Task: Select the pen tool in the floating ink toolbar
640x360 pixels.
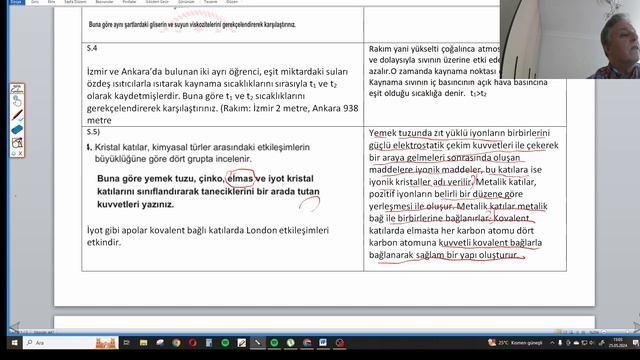Action: click(x=17, y=116)
